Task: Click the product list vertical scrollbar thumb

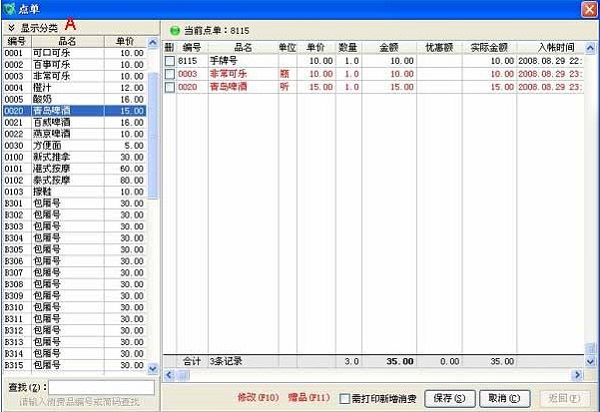Action: click(153, 136)
